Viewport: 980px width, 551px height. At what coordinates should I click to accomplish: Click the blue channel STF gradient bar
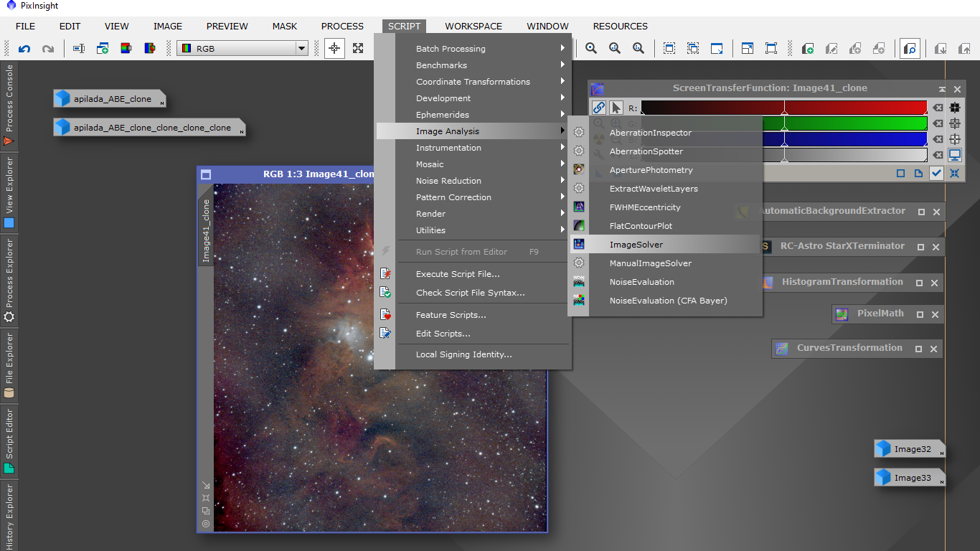click(844, 139)
